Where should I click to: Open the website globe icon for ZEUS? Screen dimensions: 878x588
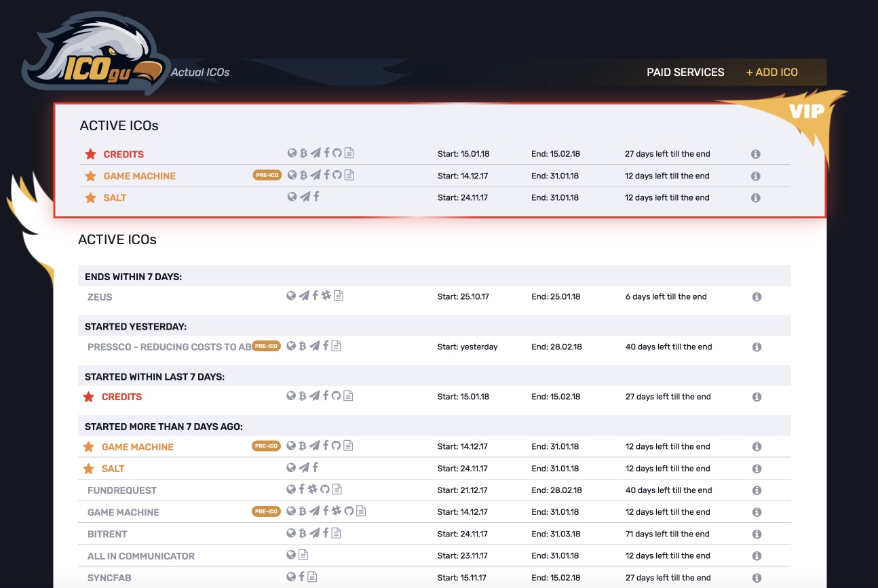[x=291, y=296]
